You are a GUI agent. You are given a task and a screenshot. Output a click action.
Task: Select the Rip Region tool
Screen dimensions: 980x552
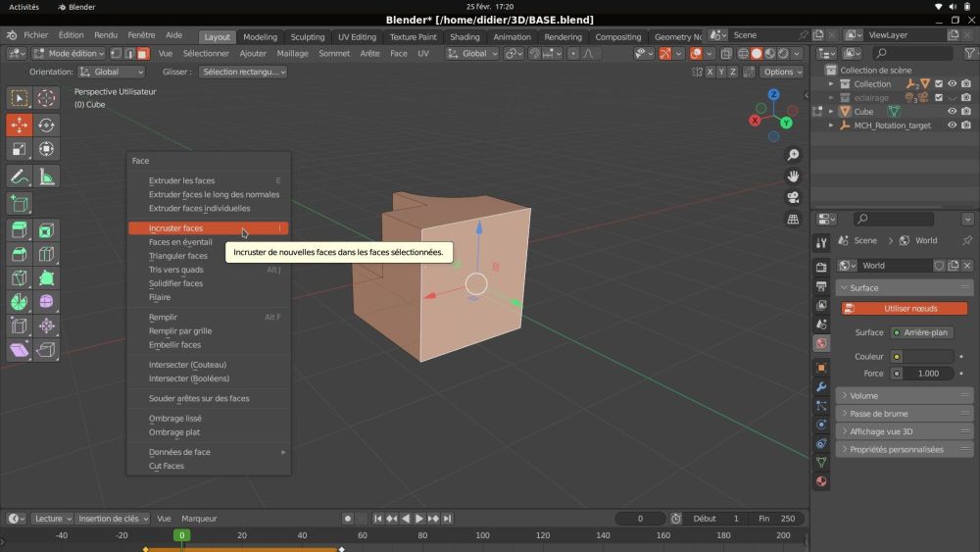pos(46,349)
